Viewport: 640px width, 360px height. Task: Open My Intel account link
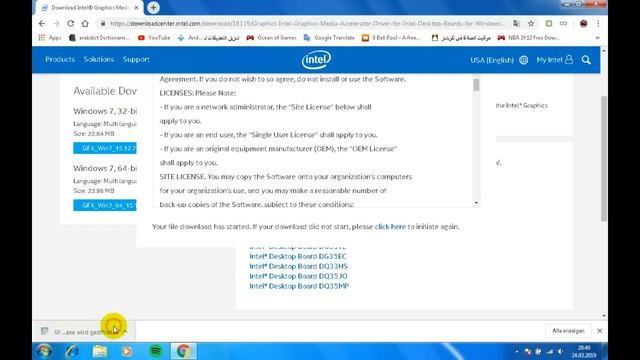pyautogui.click(x=555, y=60)
